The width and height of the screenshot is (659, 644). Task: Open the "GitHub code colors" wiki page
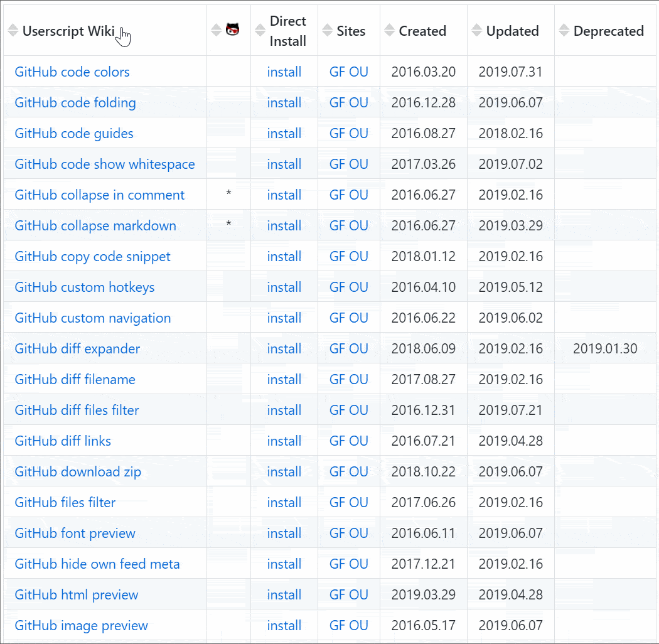click(72, 72)
